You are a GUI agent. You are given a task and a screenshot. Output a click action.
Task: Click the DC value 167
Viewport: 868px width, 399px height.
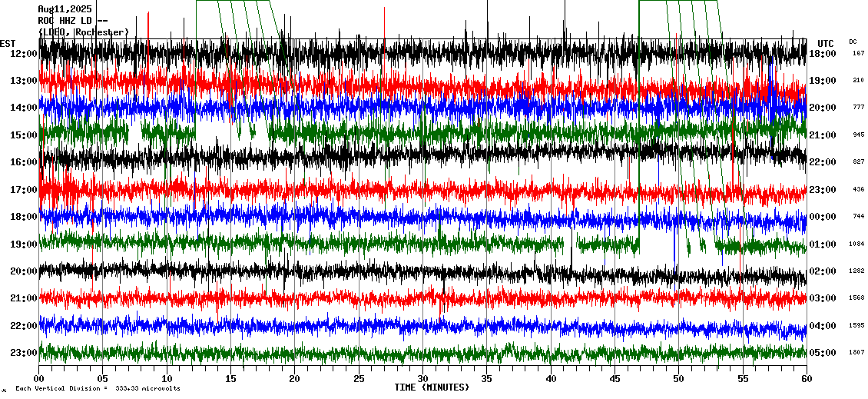point(858,53)
